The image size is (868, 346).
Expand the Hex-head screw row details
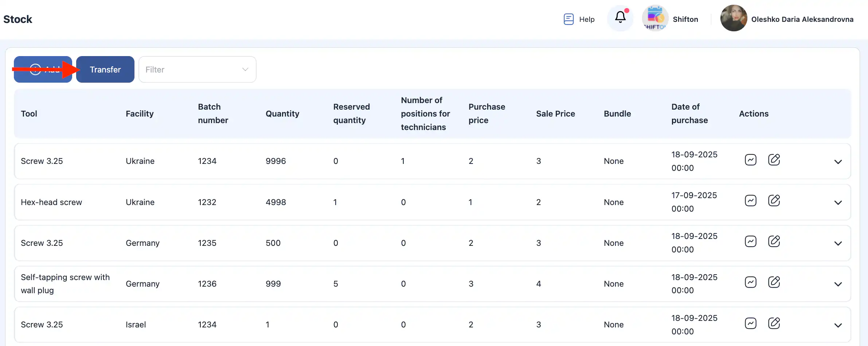838,203
